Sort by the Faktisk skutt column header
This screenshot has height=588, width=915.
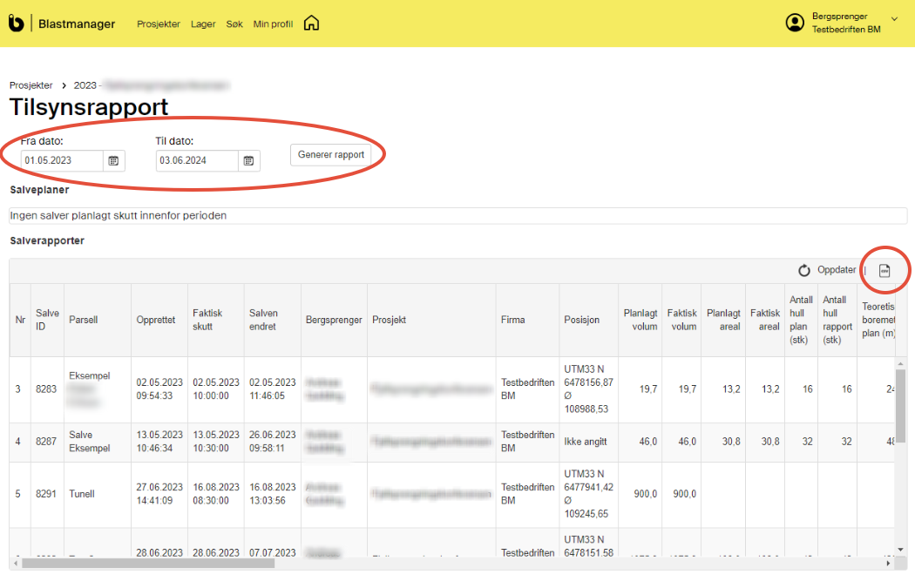click(216, 320)
